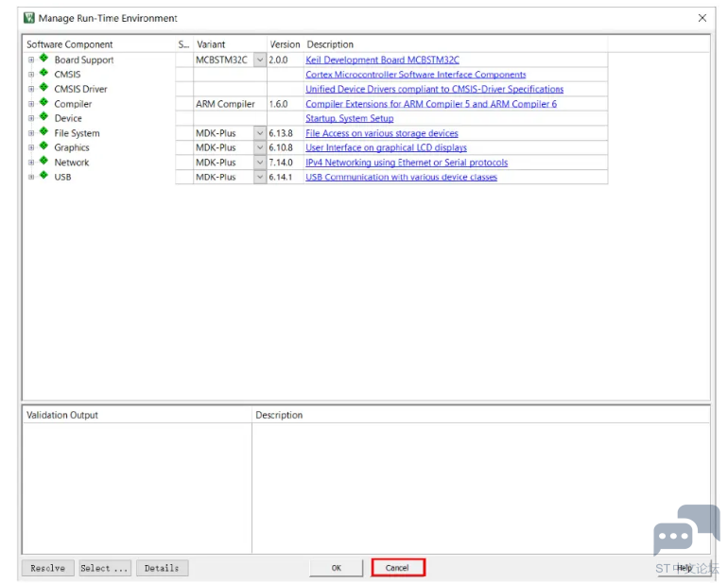Open USB MDK-Plus variant dropdown

pyautogui.click(x=260, y=177)
